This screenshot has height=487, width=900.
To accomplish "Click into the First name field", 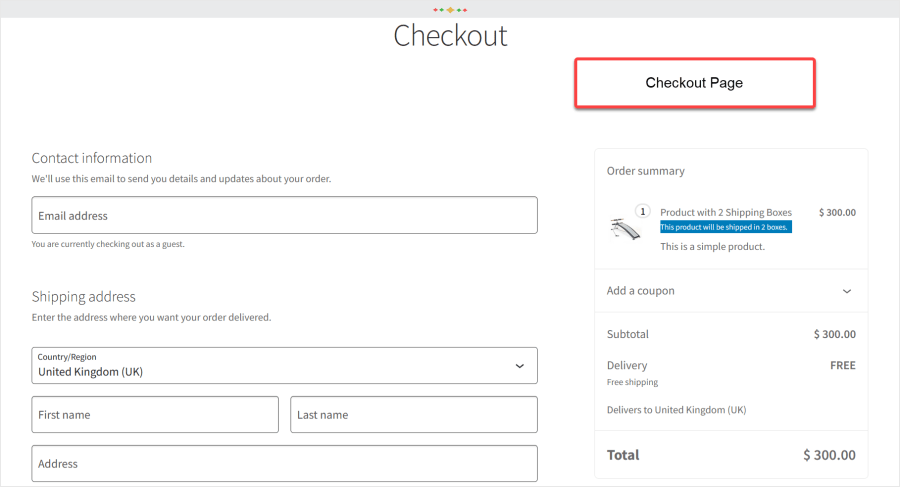I will [x=155, y=414].
